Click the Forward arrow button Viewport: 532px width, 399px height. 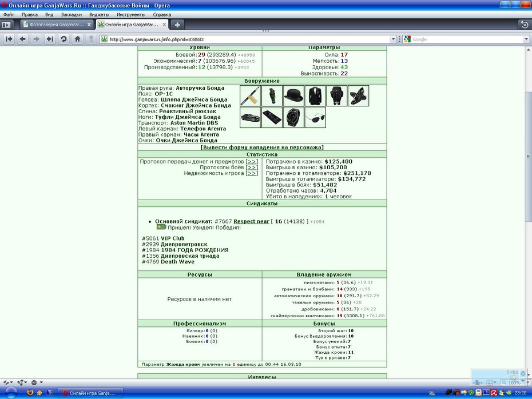(x=36, y=39)
